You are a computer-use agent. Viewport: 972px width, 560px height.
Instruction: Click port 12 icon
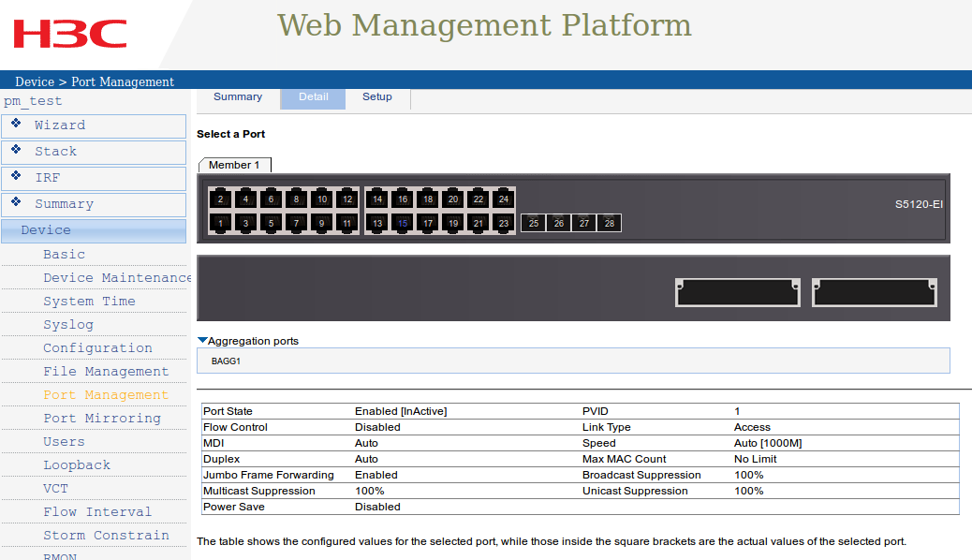tap(347, 199)
